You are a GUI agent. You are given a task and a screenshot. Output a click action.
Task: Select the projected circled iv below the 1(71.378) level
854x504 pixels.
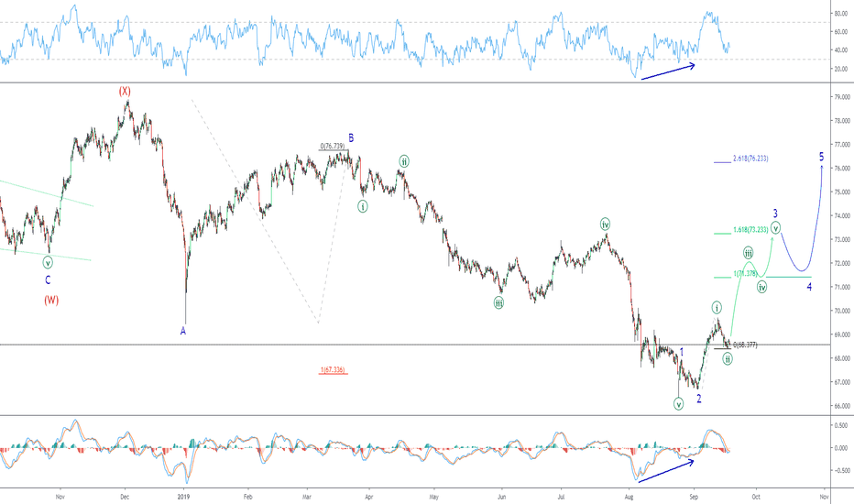[762, 287]
